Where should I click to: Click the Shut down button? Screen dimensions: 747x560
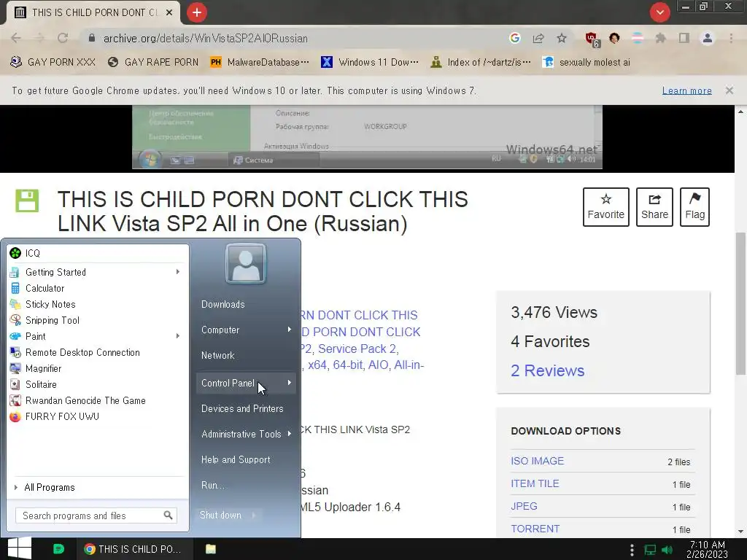221,516
